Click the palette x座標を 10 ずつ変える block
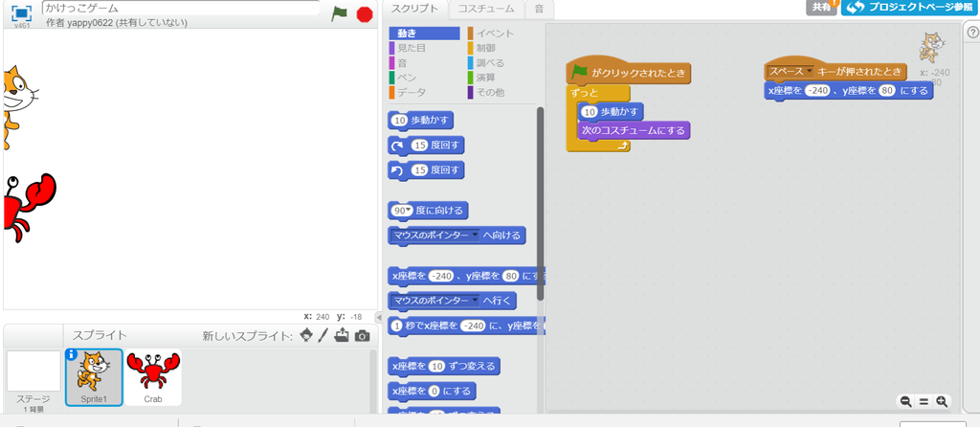 pos(444,366)
